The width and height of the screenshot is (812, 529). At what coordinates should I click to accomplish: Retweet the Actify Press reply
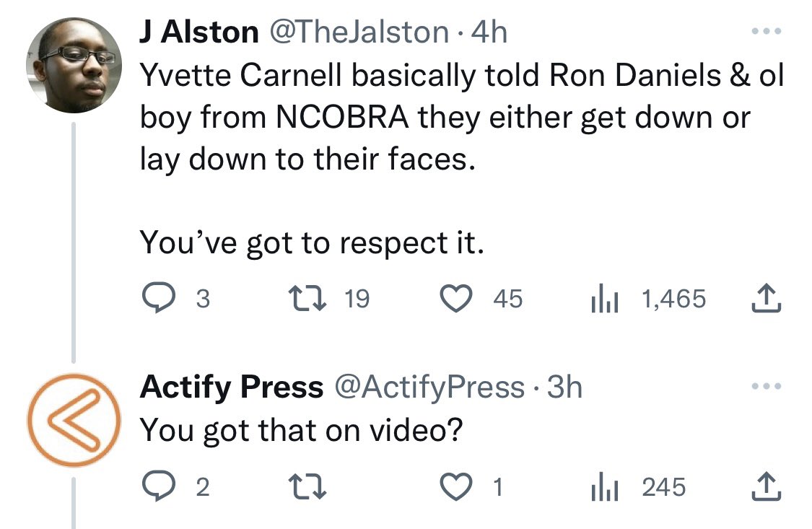(307, 487)
